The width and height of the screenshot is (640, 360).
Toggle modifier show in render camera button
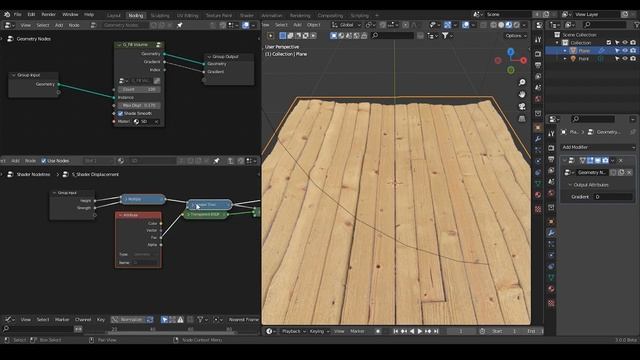click(605, 160)
